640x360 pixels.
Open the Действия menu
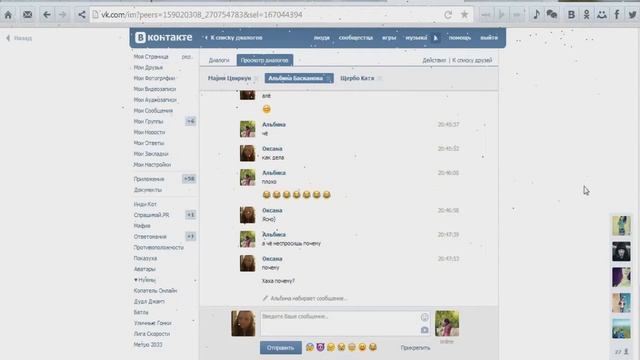click(x=434, y=60)
